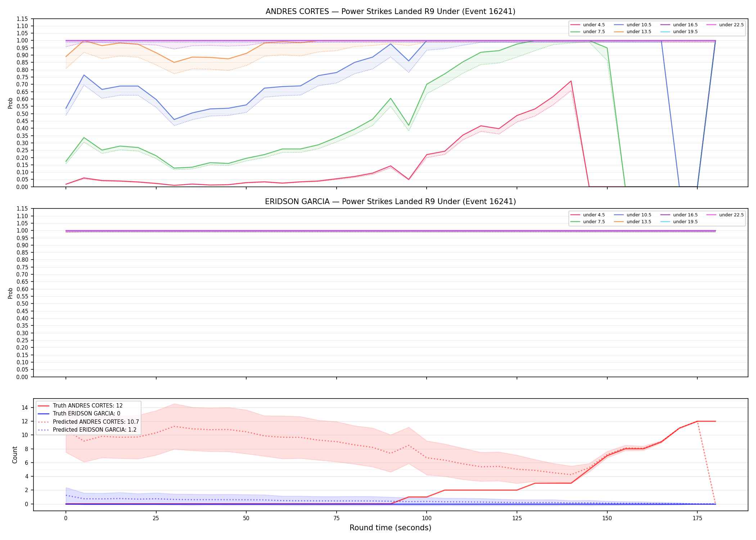The width and height of the screenshot is (756, 540).
Task: Select 'under 7.5' in the Andres Cortes legend
Action: pos(587,32)
